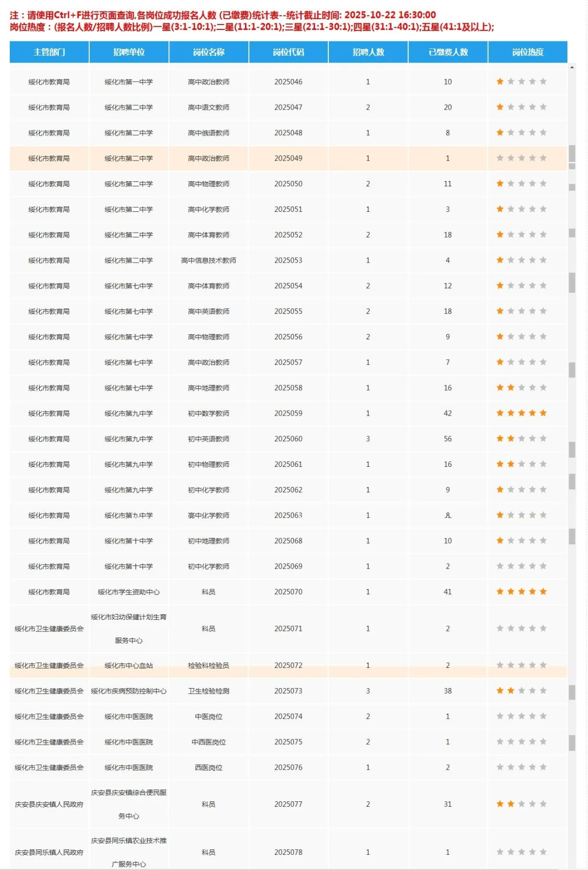Image resolution: width=588 pixels, height=870 pixels.
Task: Select the 初中数学教师 position cell
Action: coord(209,413)
